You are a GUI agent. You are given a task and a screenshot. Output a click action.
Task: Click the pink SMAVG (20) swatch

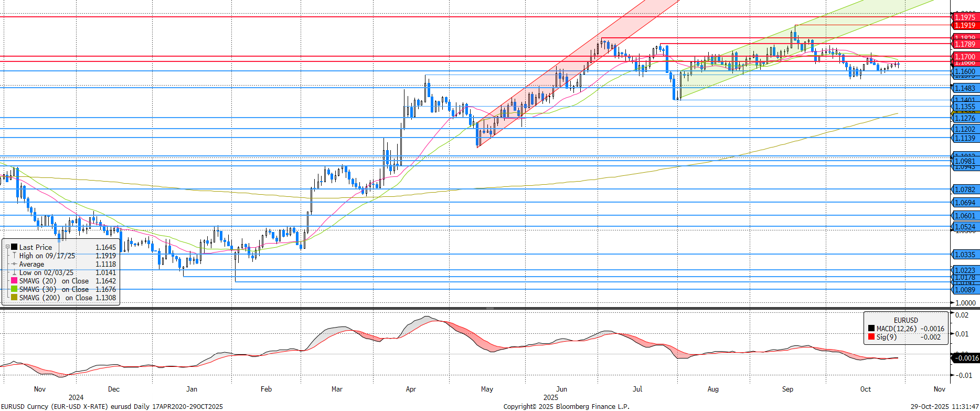(14, 281)
